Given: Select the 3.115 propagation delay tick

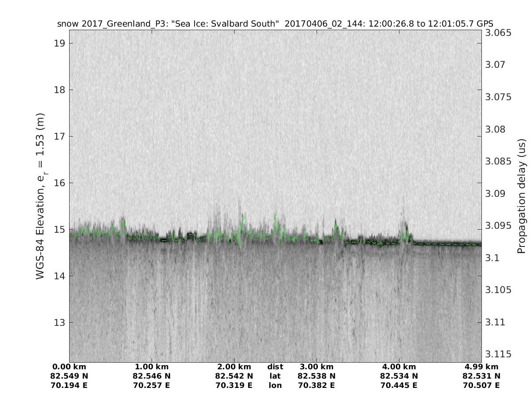Looking at the screenshot, I should point(497,354).
